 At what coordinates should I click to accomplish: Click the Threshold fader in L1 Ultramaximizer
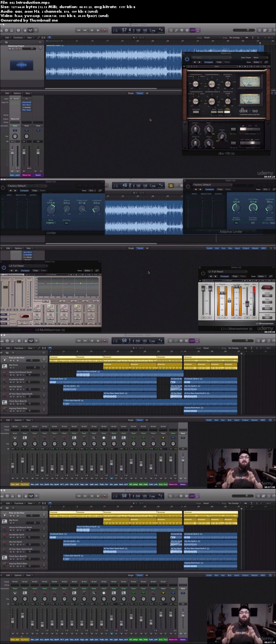[222, 293]
